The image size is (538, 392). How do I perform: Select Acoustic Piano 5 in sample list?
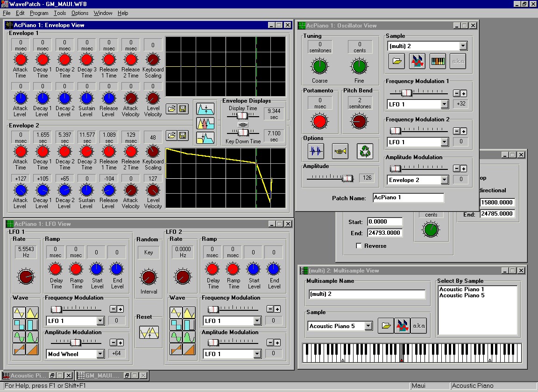(462, 295)
